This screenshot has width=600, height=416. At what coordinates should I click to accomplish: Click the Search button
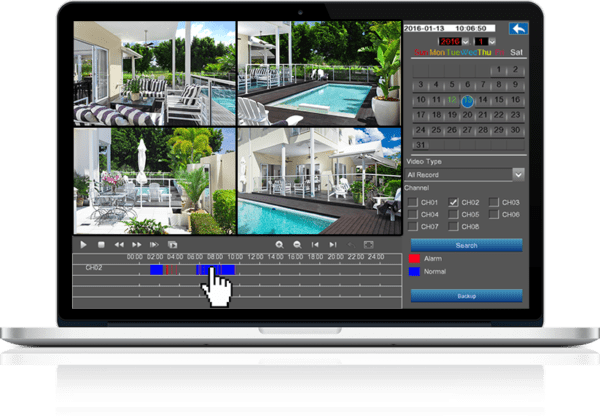point(466,245)
